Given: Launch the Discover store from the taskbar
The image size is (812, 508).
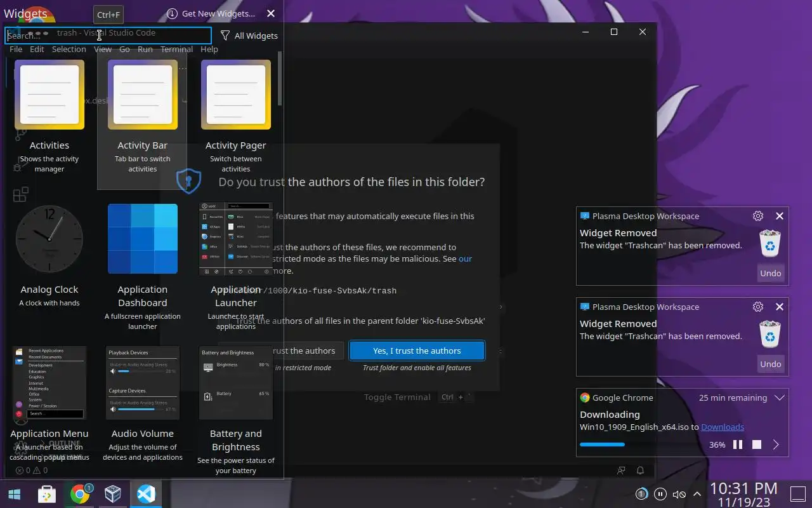Looking at the screenshot, I should 47,494.
